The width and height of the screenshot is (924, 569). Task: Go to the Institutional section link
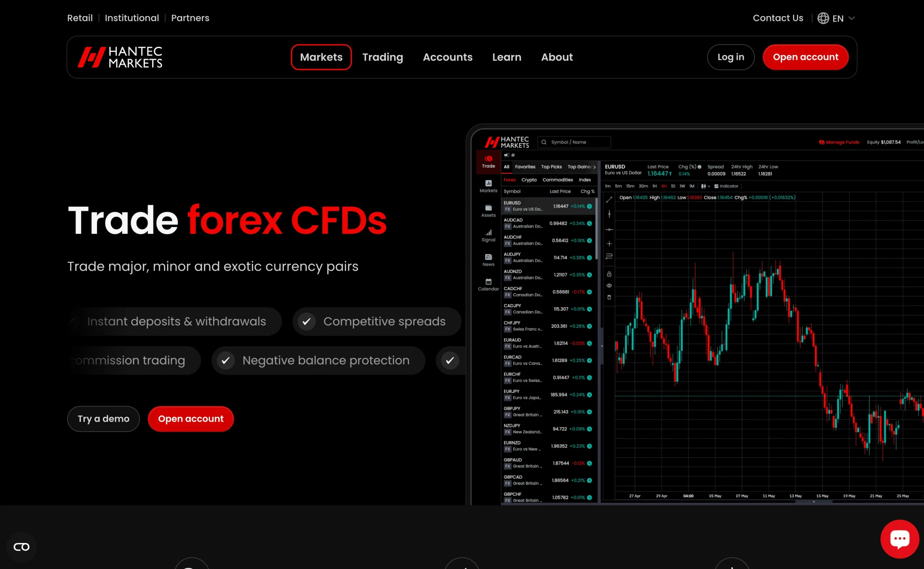132,18
